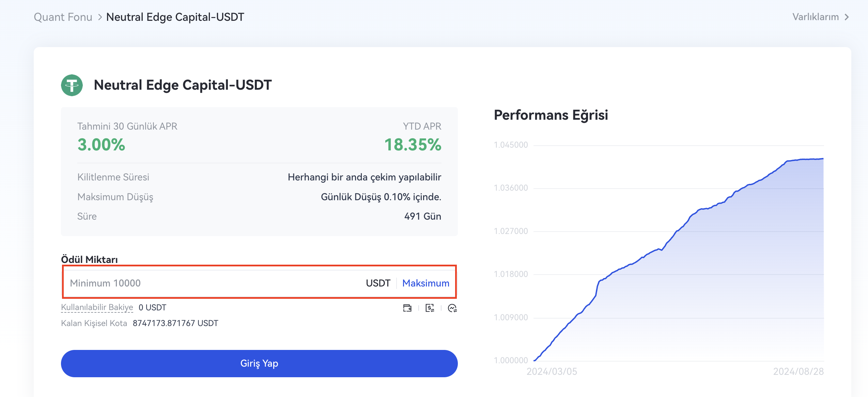Click the Performans Eğrisi heading
This screenshot has width=868, height=397.
(551, 115)
